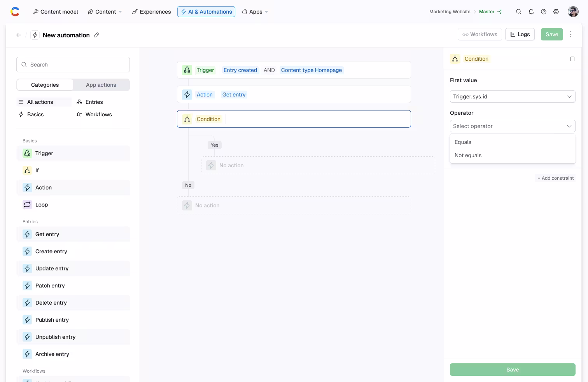The width and height of the screenshot is (588, 382).
Task: Click the user profile avatar
Action: 573,12
